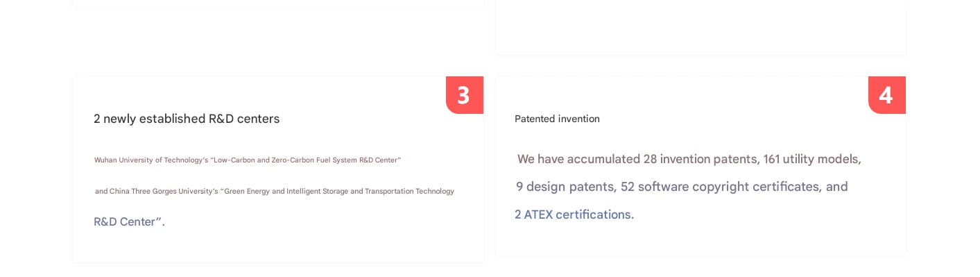Click the closing 'R&D Center".' text line

129,222
